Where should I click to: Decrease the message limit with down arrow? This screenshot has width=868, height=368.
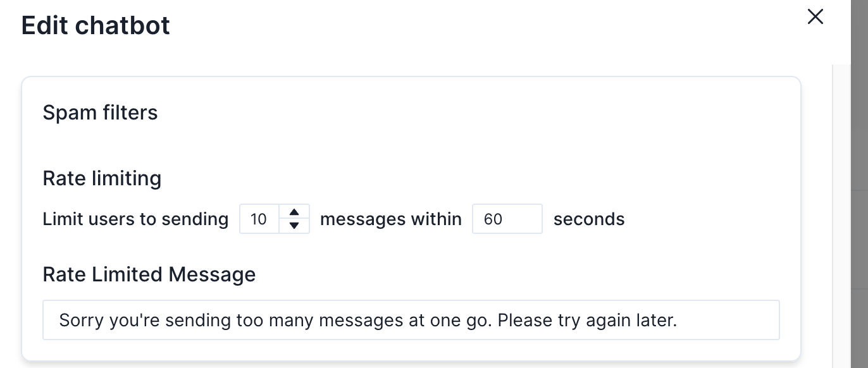pos(294,226)
